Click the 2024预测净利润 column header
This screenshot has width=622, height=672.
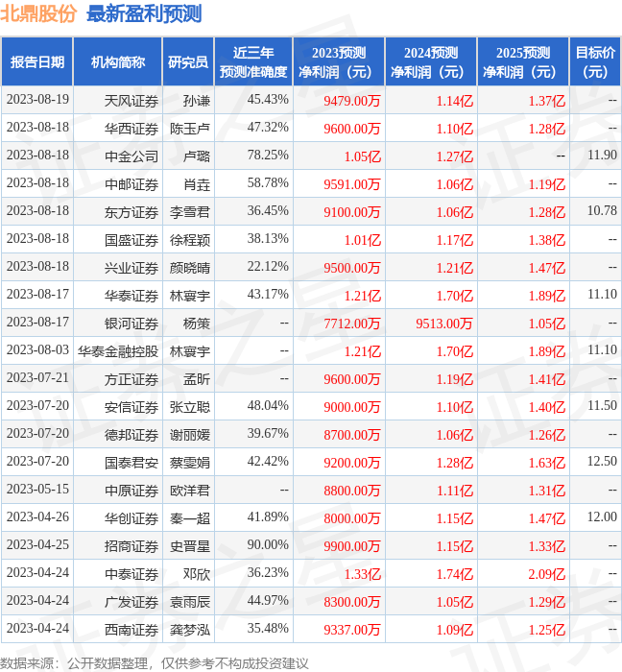[431, 62]
